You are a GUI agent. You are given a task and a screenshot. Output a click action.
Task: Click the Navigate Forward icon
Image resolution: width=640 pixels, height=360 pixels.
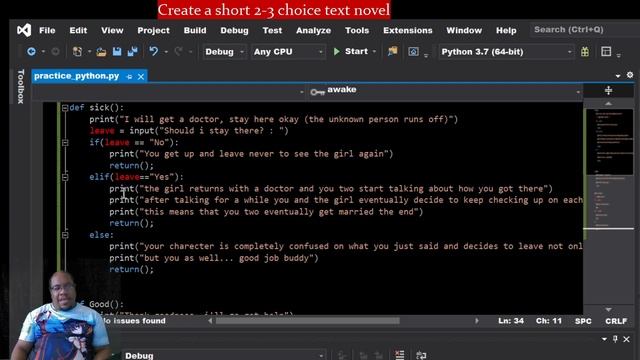pyautogui.click(x=55, y=51)
